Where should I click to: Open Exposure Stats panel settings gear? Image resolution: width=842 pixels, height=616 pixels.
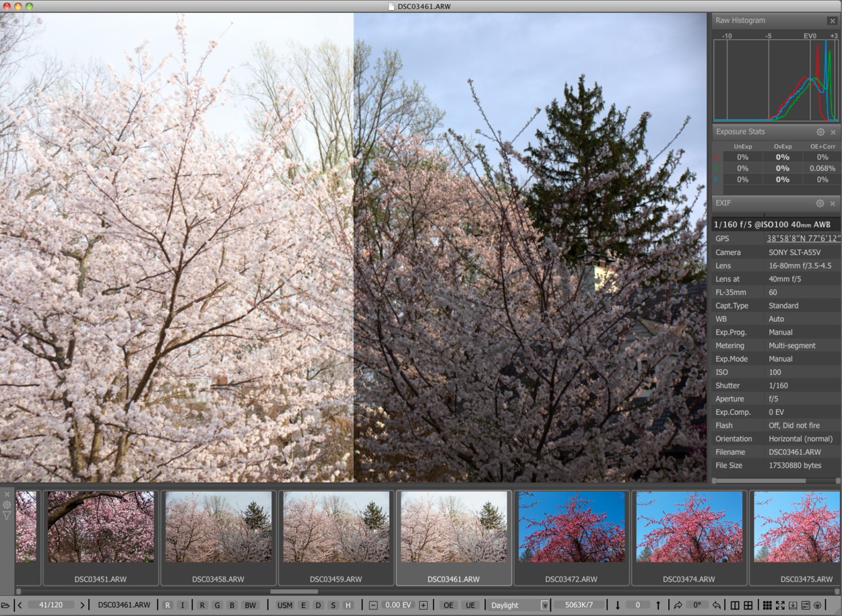(820, 133)
